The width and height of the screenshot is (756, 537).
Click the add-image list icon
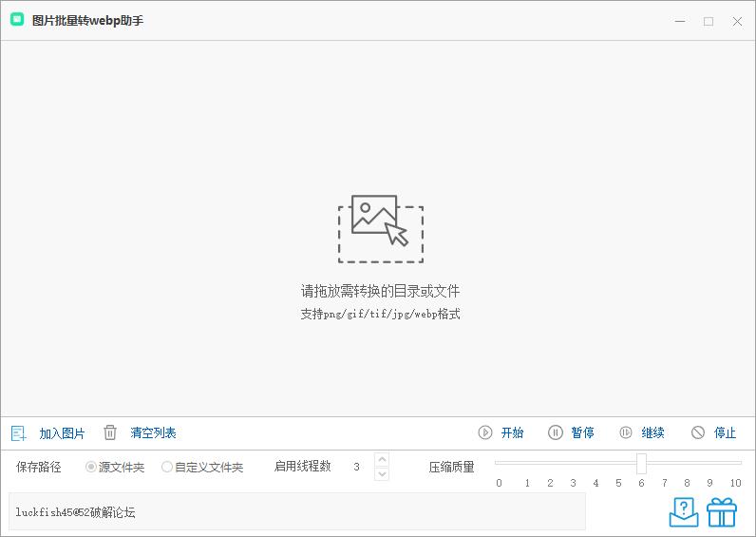click(x=19, y=433)
